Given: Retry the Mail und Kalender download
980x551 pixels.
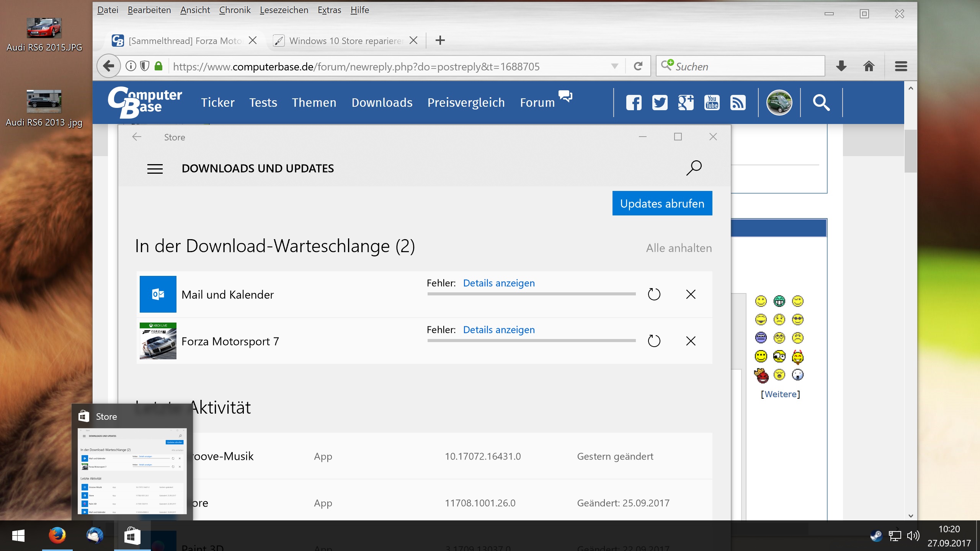Looking at the screenshot, I should coord(654,294).
